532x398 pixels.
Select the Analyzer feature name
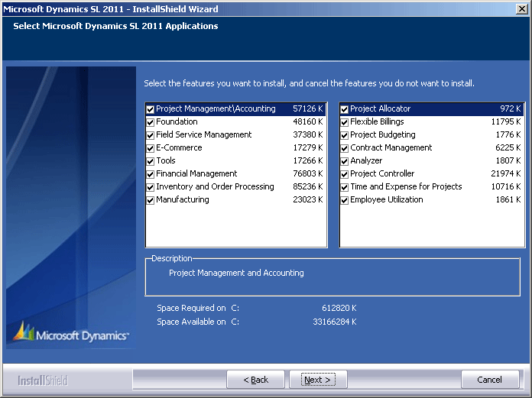coord(366,160)
